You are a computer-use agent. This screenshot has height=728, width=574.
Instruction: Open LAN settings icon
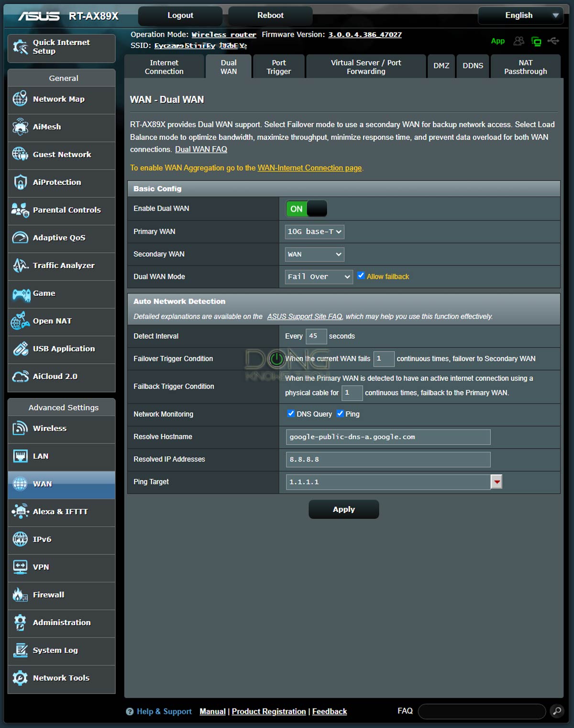tap(20, 456)
